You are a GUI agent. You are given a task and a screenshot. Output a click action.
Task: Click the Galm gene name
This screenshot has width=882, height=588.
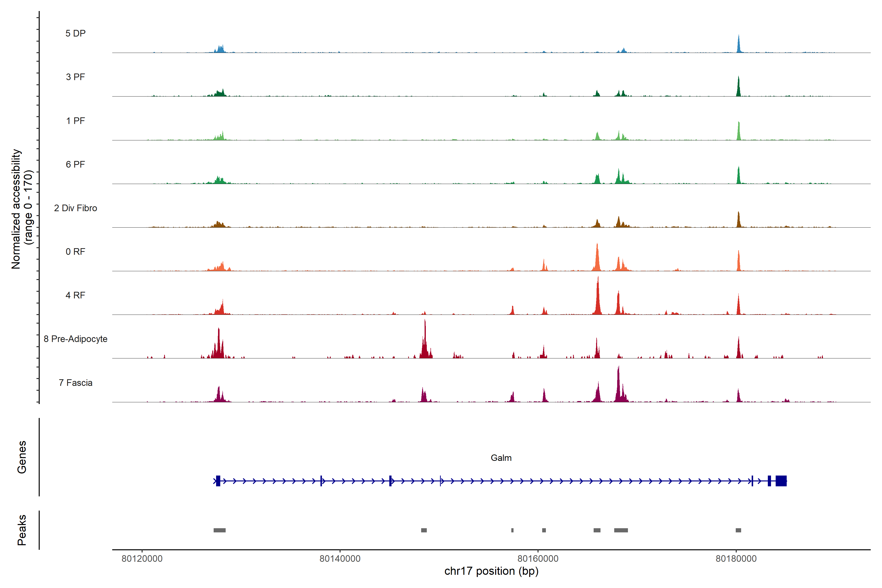click(x=501, y=458)
